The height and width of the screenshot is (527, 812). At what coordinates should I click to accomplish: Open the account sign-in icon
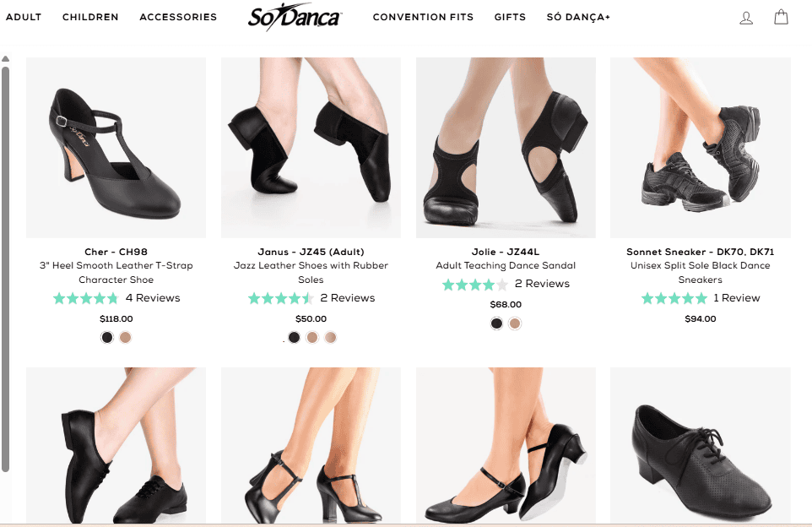point(746,16)
